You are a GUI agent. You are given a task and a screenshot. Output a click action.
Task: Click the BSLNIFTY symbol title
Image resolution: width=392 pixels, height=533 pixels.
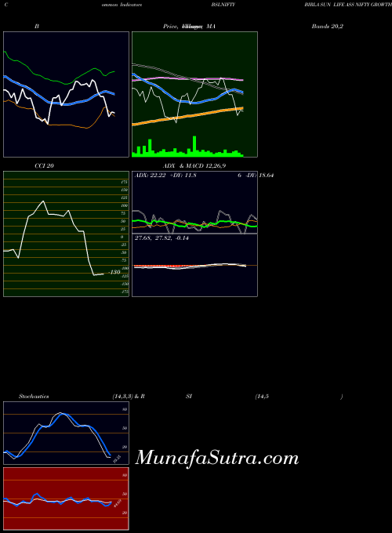223,5
